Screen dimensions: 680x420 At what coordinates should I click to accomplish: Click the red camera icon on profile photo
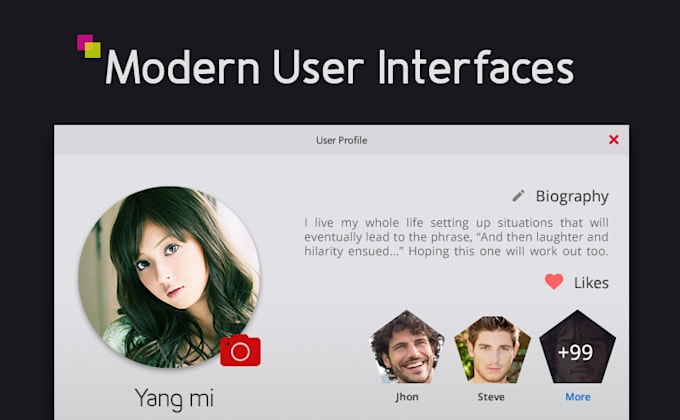click(240, 350)
